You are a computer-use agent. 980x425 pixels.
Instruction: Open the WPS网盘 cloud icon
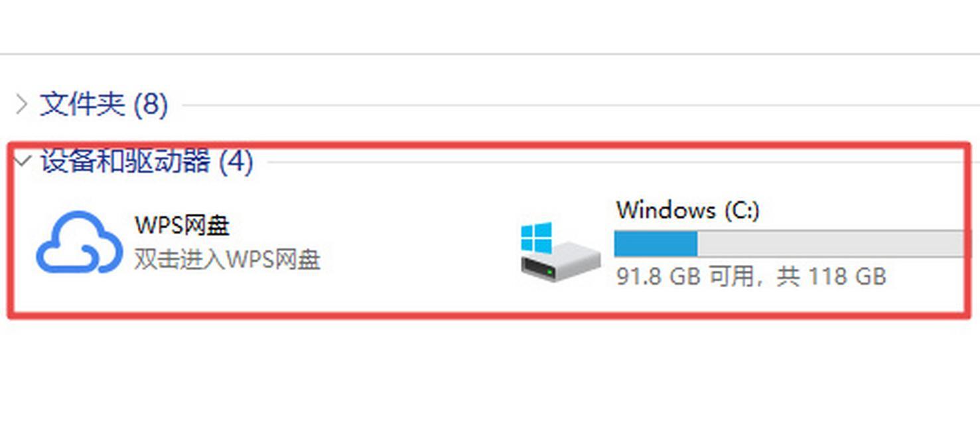coord(79,242)
